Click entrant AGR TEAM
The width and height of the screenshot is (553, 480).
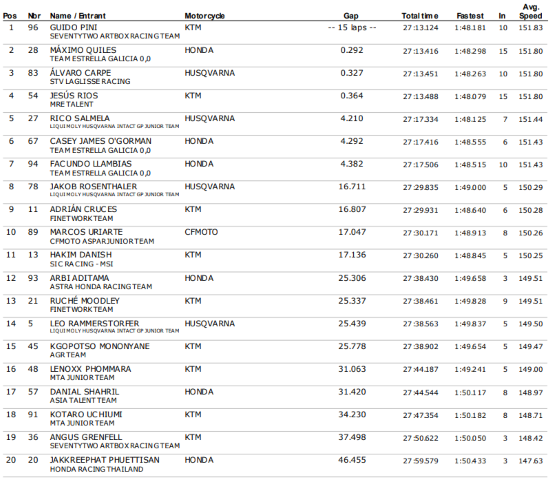click(68, 354)
